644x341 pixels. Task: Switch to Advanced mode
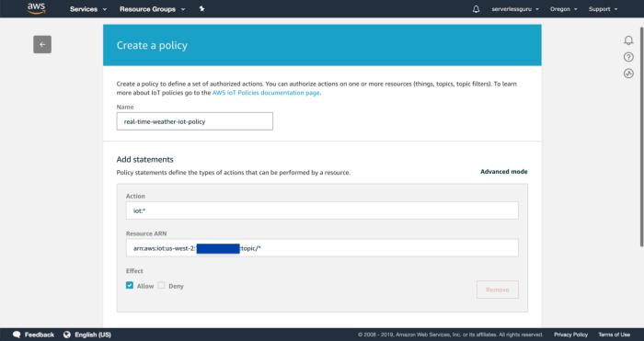click(x=504, y=172)
